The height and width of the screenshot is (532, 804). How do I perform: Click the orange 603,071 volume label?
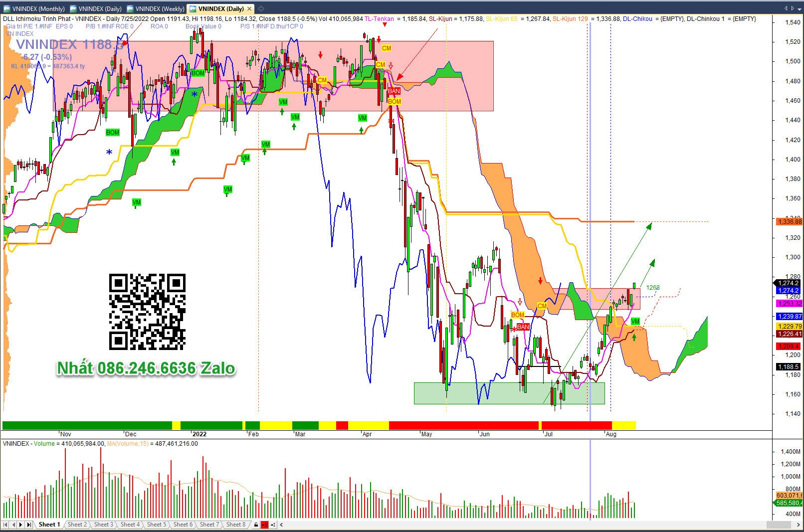pyautogui.click(x=789, y=496)
